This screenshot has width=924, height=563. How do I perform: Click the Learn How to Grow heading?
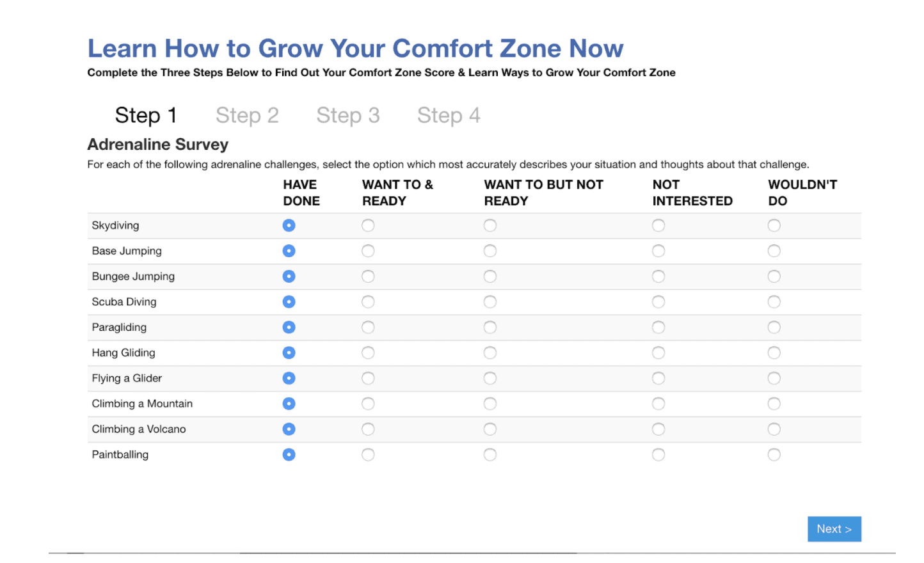(x=355, y=49)
